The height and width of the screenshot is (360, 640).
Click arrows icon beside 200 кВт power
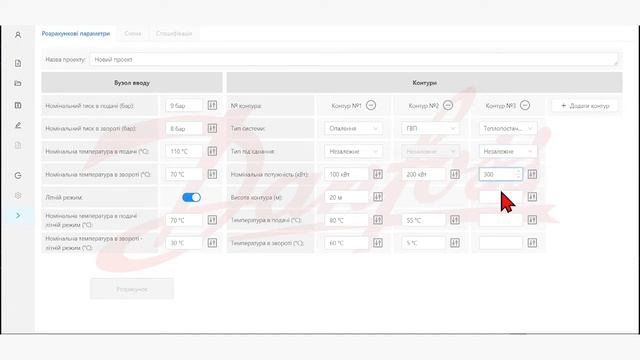point(455,174)
